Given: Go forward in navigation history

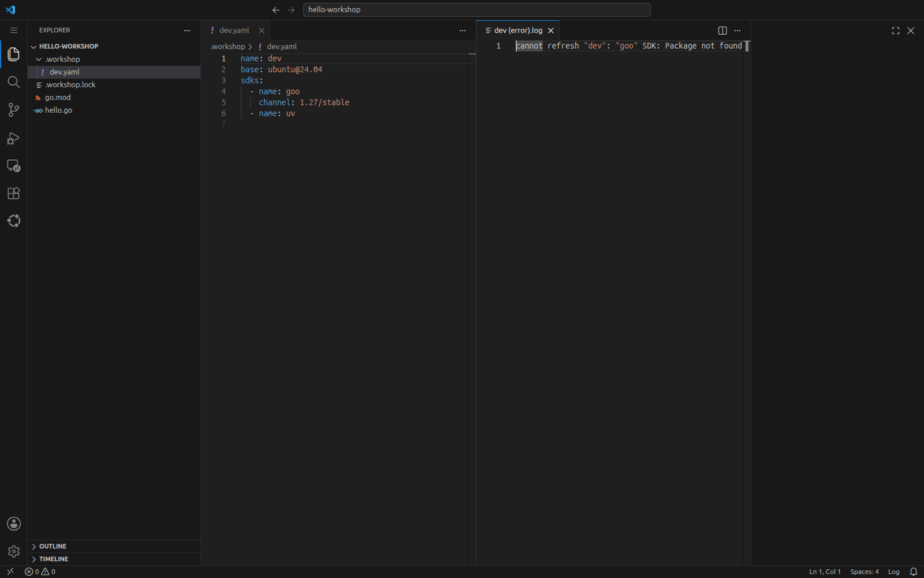Looking at the screenshot, I should [291, 10].
